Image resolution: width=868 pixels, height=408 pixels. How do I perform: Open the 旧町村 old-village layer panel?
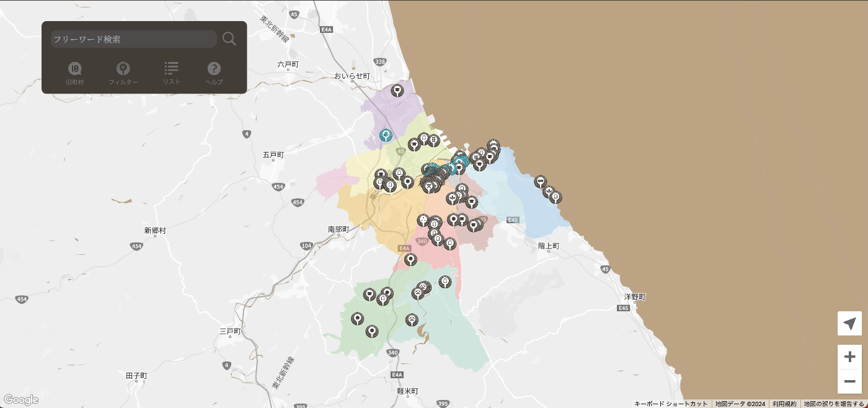click(x=75, y=73)
